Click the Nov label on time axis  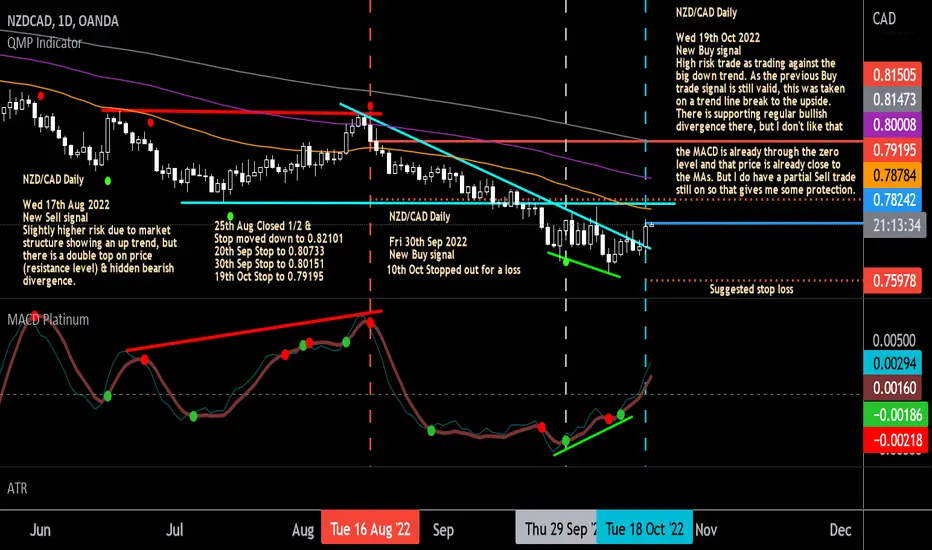pyautogui.click(x=706, y=530)
